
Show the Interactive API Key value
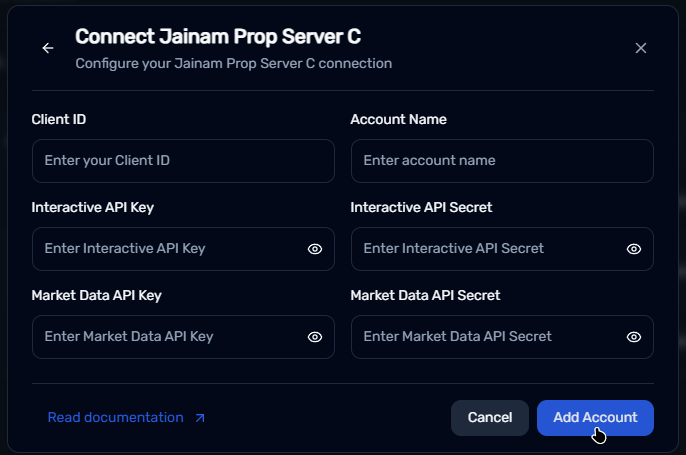coord(314,249)
